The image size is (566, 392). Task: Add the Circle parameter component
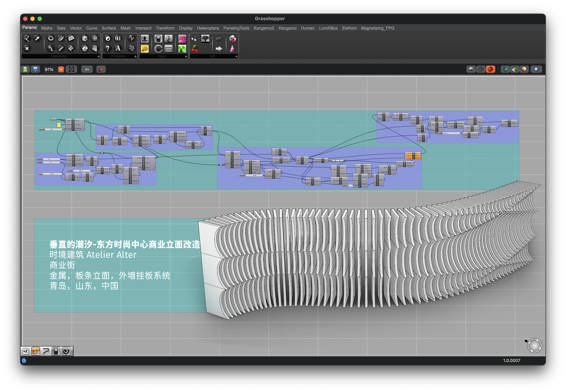(x=51, y=38)
